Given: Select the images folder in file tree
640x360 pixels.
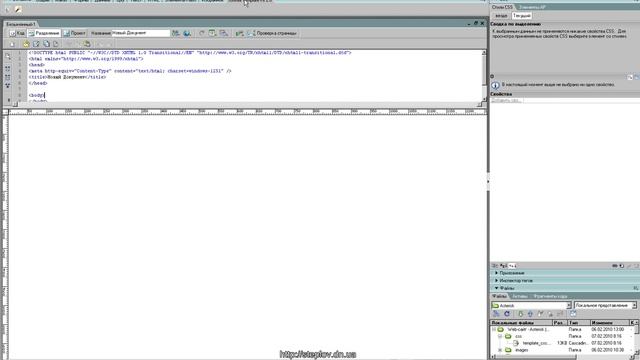Looking at the screenshot, I should point(522,350).
